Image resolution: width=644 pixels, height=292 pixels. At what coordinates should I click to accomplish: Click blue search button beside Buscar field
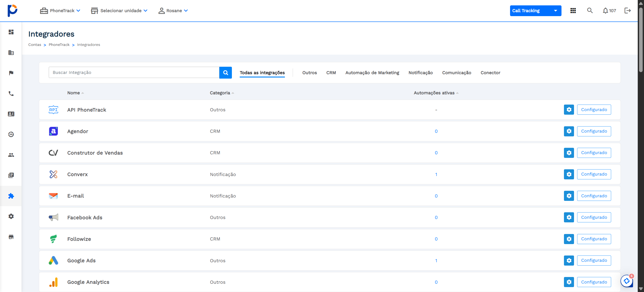(225, 73)
